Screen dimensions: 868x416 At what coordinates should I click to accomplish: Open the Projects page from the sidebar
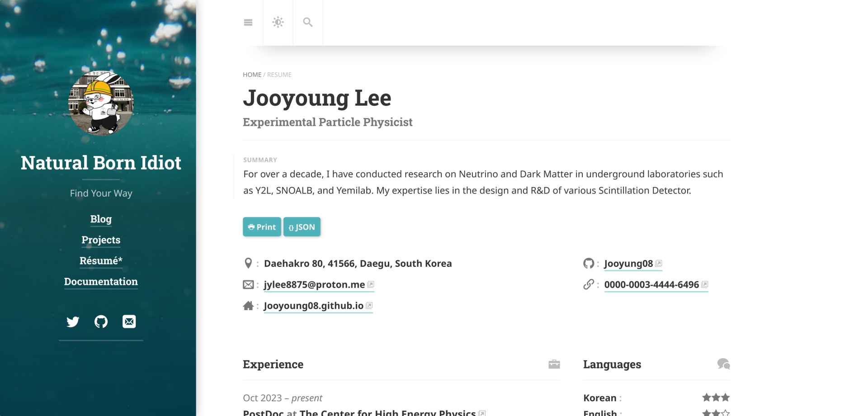[100, 240]
